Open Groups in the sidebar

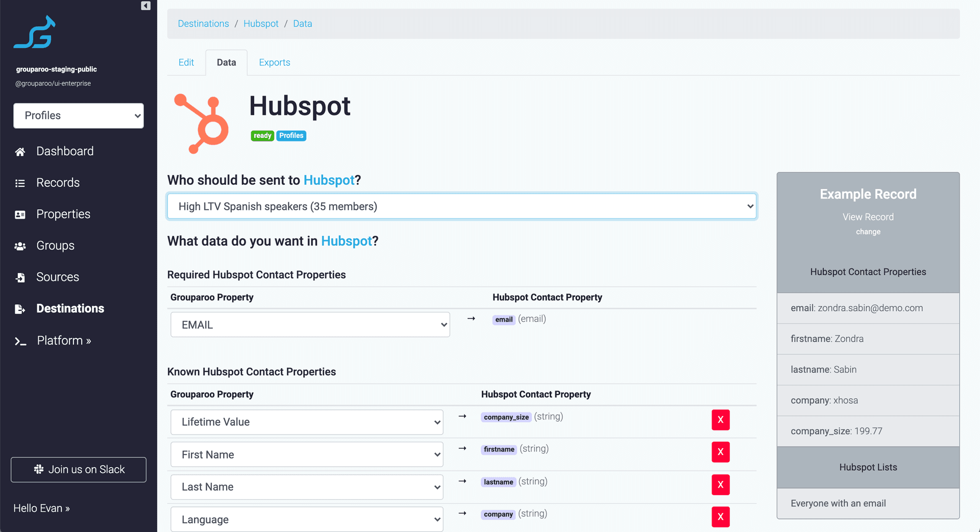click(55, 246)
